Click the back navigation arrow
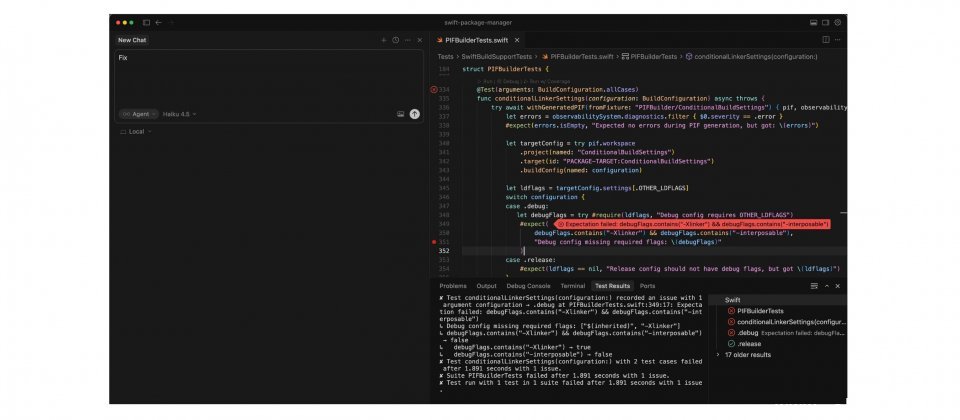Screen dimensions: 960x420 (x=158, y=22)
